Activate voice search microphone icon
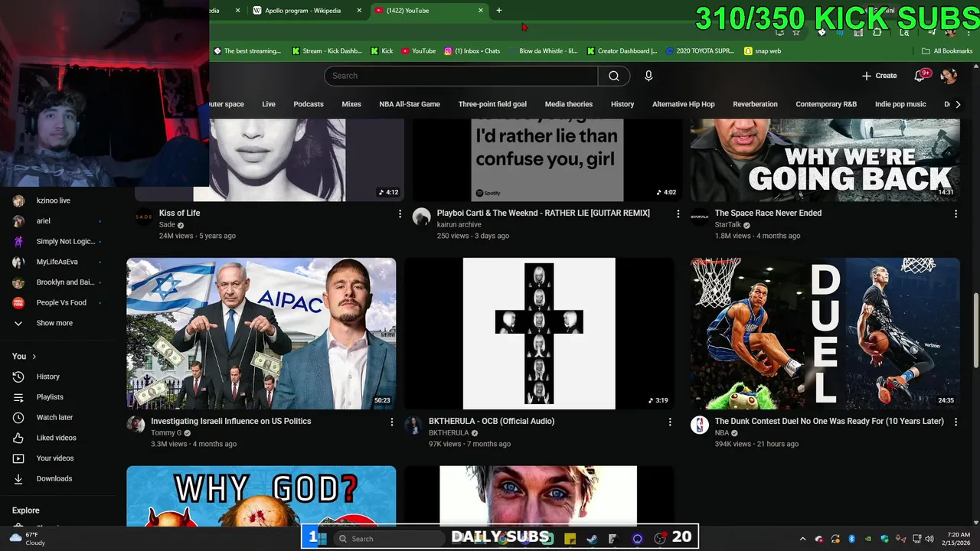Image resolution: width=980 pixels, height=551 pixels. 648,76
